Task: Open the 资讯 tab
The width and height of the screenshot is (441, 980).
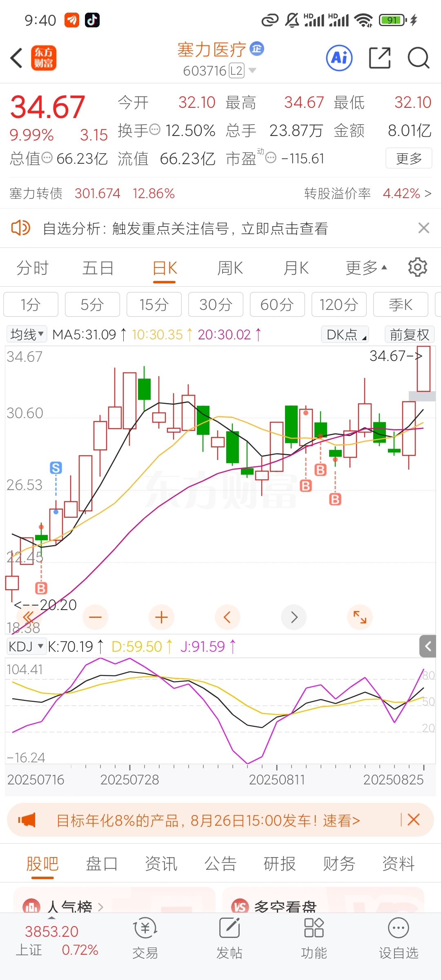Action: coord(161,863)
